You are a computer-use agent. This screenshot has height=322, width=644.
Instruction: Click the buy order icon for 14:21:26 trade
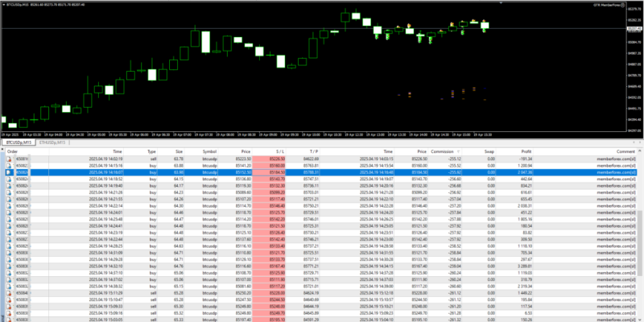click(x=9, y=192)
